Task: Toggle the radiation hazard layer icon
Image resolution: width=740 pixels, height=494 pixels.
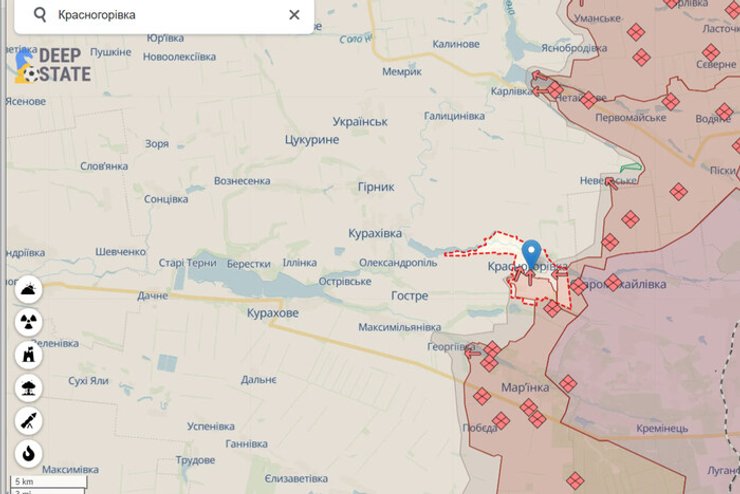Action: (x=28, y=322)
